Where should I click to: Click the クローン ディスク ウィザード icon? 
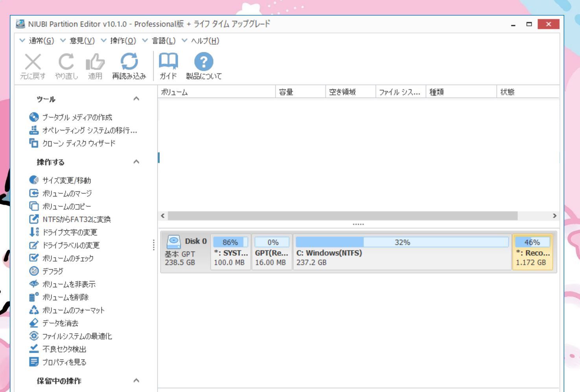tap(34, 143)
